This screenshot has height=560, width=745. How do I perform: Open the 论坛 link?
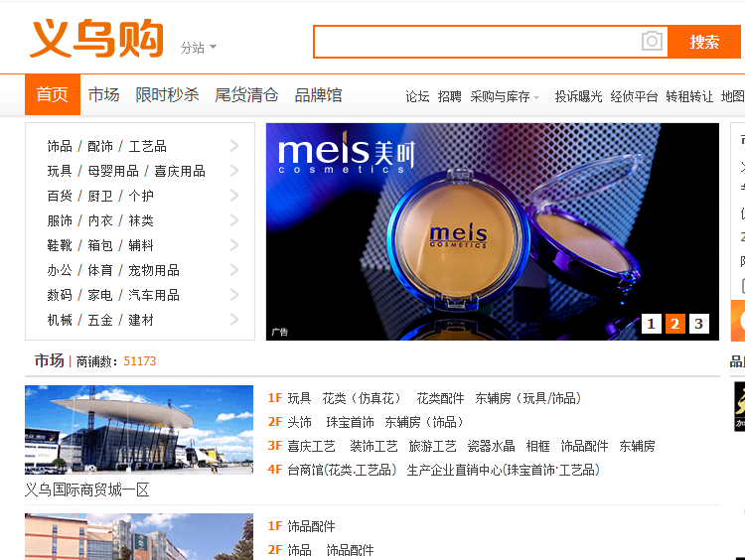coord(417,96)
